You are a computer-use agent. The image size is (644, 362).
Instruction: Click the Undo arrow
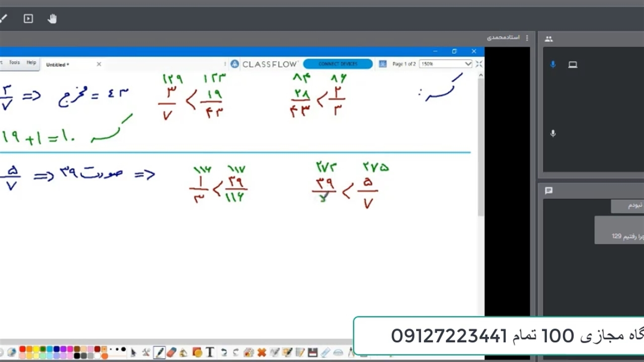(x=224, y=352)
